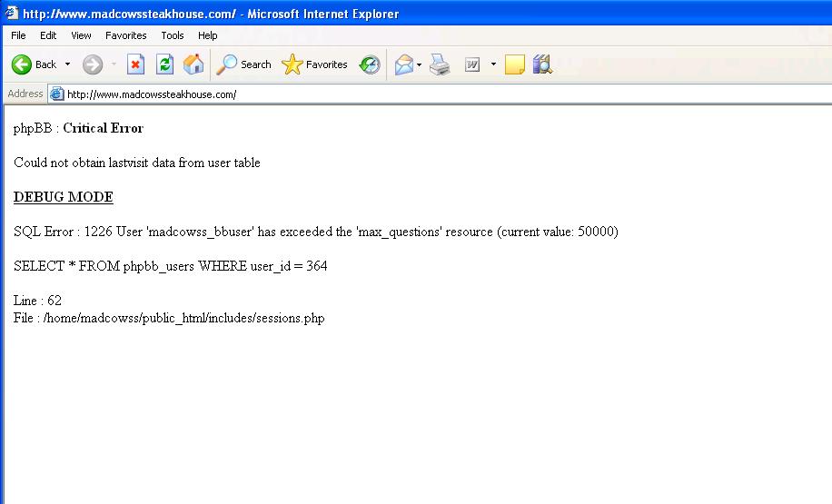Screen dimensions: 832x504
Task: Click the grey Forward arrow button
Action: click(93, 64)
